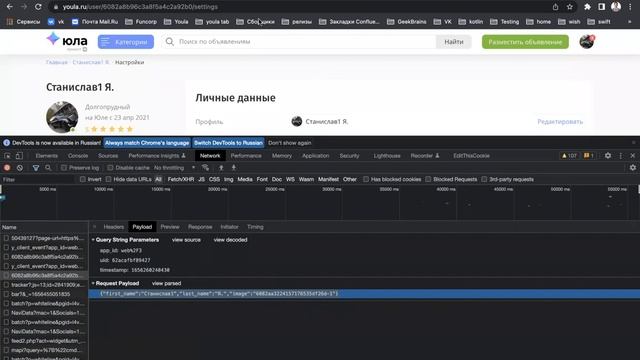The height and width of the screenshot is (360, 640).
Task: Select the bar?&_=1656455051835 request row
Action: tap(44, 294)
